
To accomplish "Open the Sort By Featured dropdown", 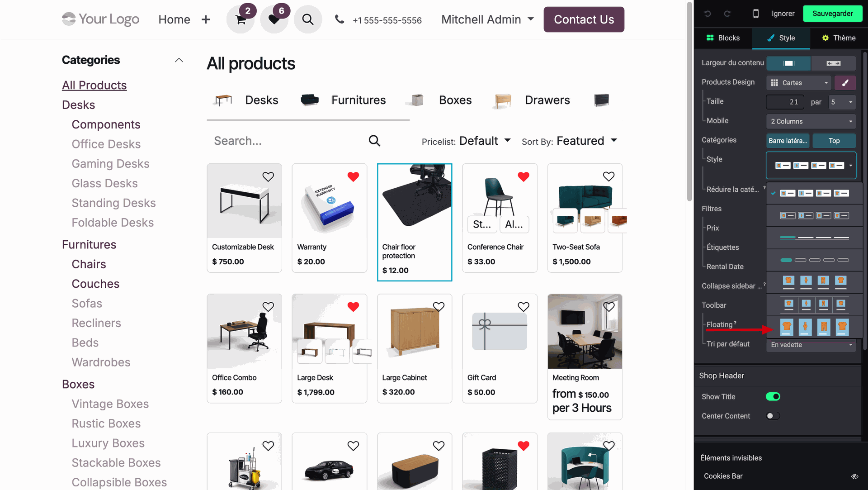I will [587, 141].
